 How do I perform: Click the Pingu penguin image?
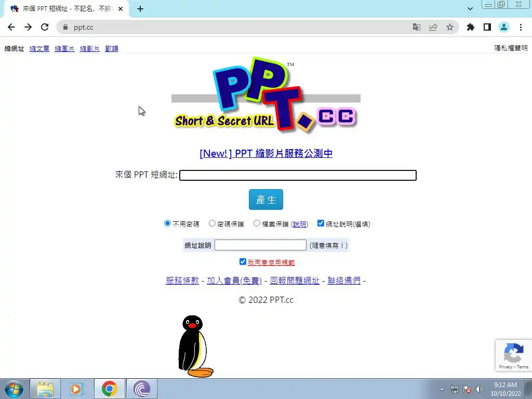click(196, 347)
